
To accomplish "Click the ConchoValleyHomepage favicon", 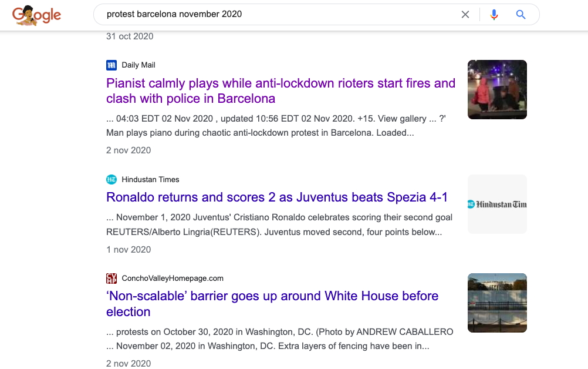I will click(x=111, y=279).
